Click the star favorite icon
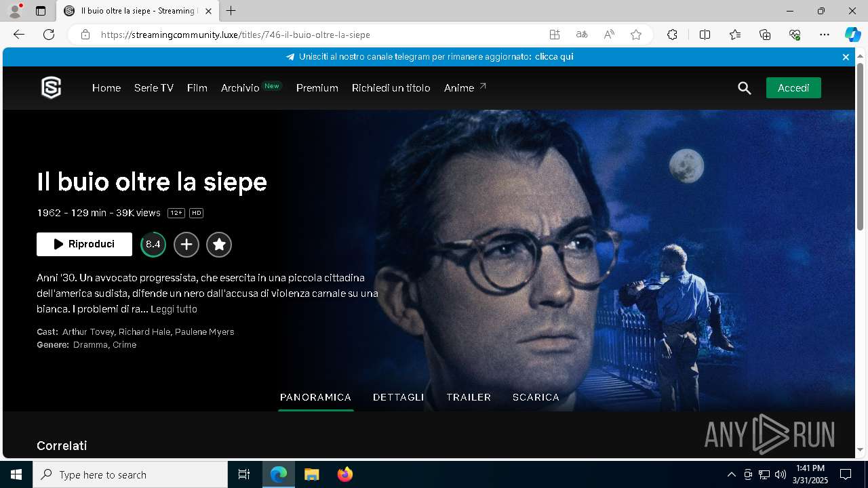Image resolution: width=868 pixels, height=488 pixels. click(x=219, y=245)
